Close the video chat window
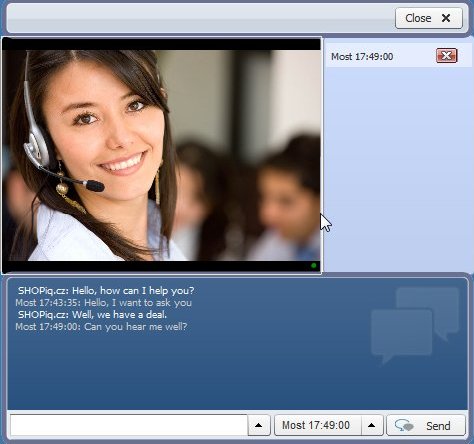The height and width of the screenshot is (444, 474). [429, 18]
